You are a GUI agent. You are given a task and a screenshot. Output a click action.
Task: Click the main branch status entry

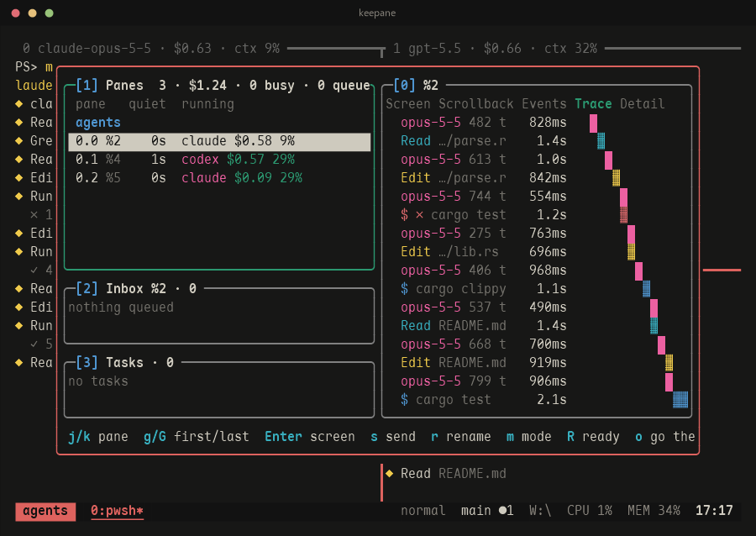coord(487,511)
